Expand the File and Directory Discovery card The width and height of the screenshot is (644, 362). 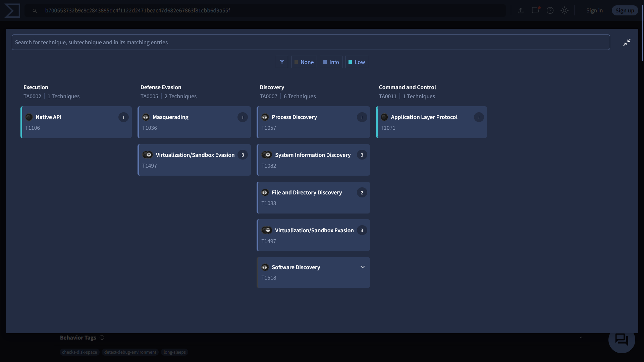pos(313,197)
